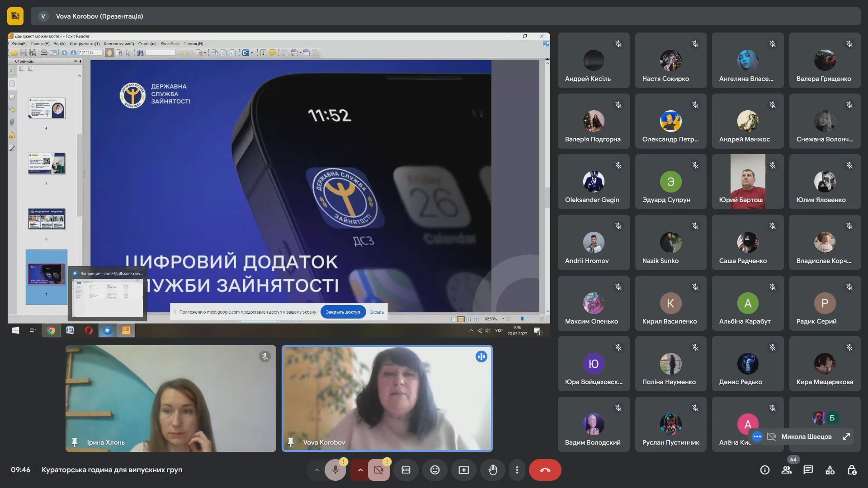Open Файл menu in shared Foxit Reader
The height and width of the screenshot is (488, 868).
tap(19, 44)
